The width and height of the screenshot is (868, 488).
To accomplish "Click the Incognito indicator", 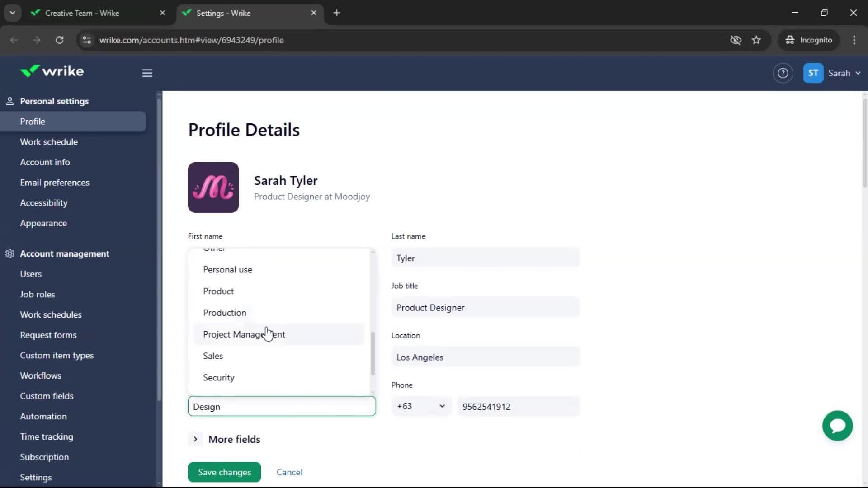I will click(809, 40).
